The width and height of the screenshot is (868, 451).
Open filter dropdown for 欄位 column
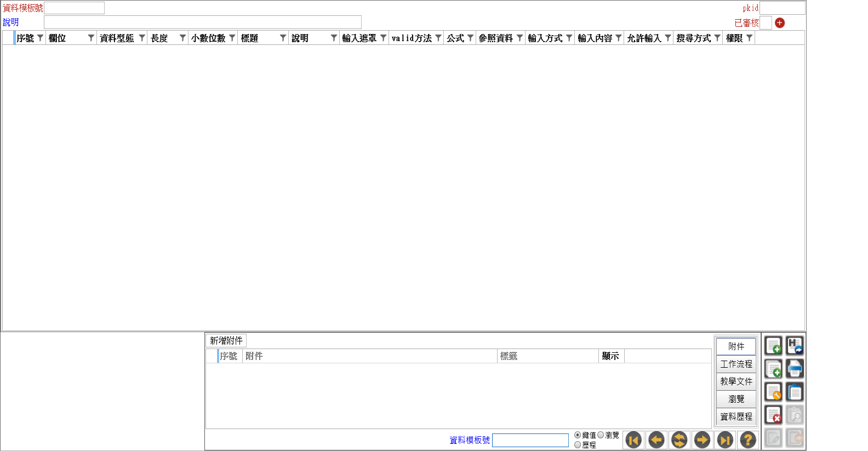point(91,38)
